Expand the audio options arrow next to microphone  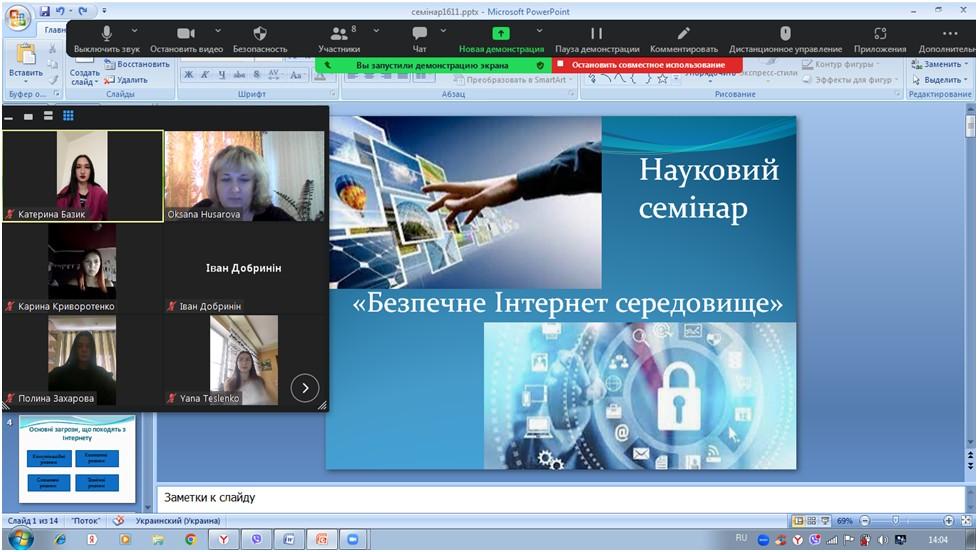[x=136, y=30]
